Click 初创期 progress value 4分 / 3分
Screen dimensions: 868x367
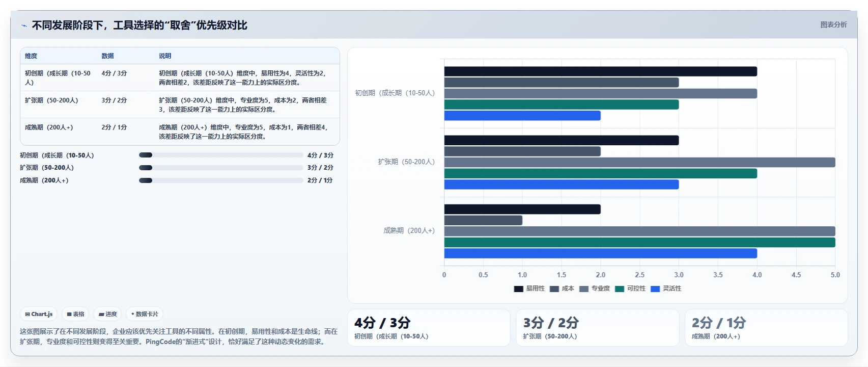coord(320,155)
